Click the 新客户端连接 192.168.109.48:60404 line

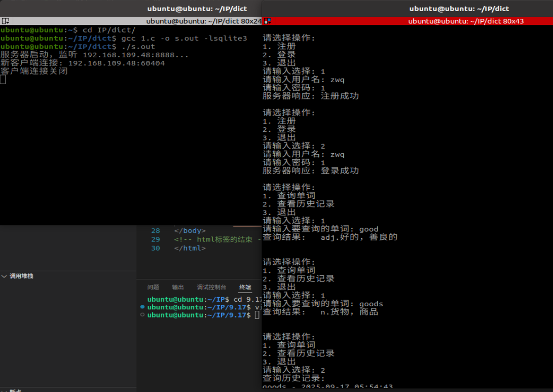tap(82, 63)
